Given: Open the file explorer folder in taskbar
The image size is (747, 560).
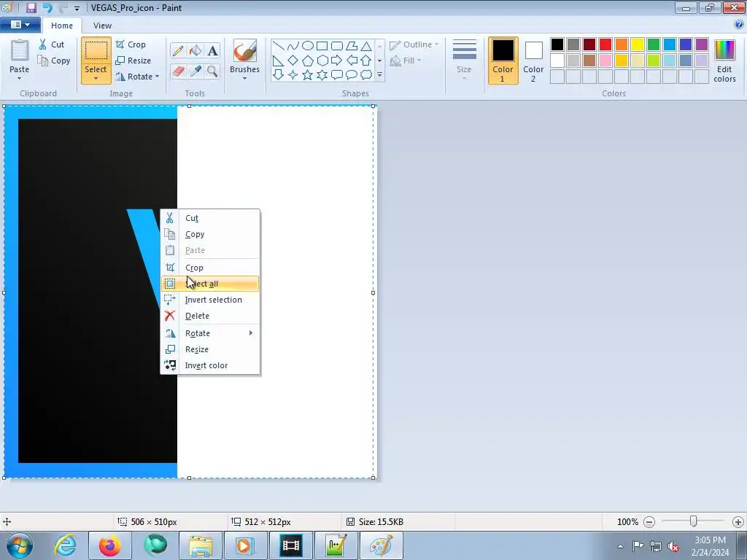Looking at the screenshot, I should point(201,545).
